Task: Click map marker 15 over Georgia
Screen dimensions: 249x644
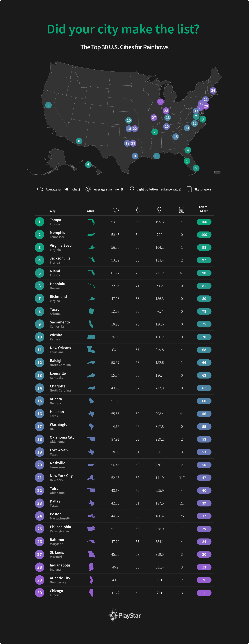Action: tap(176, 137)
